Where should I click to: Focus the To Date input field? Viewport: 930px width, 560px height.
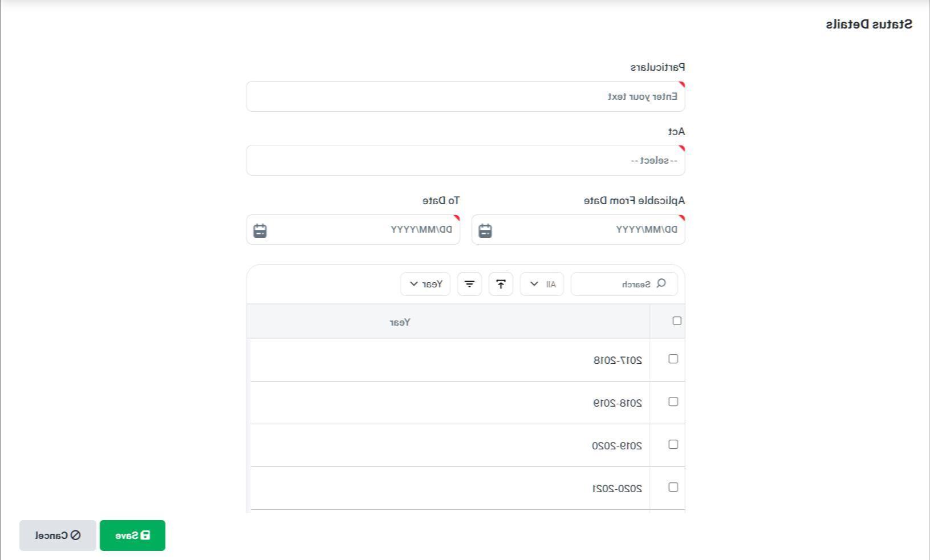point(353,230)
